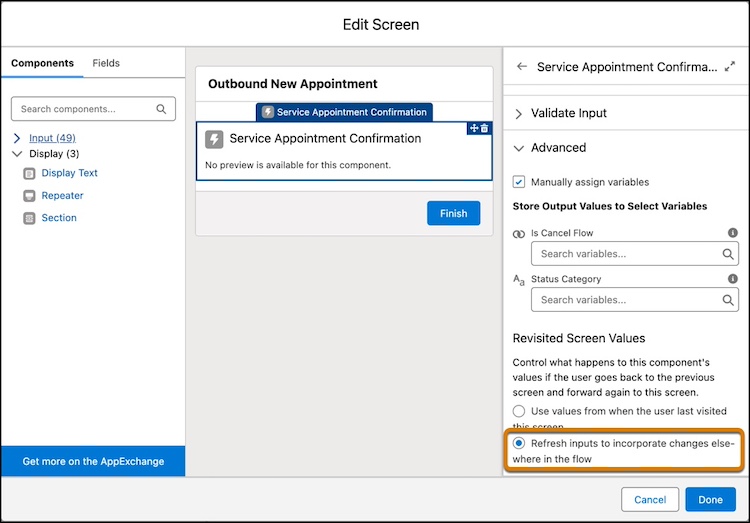750x523 pixels.
Task: Select the Components tab
Action: point(42,63)
